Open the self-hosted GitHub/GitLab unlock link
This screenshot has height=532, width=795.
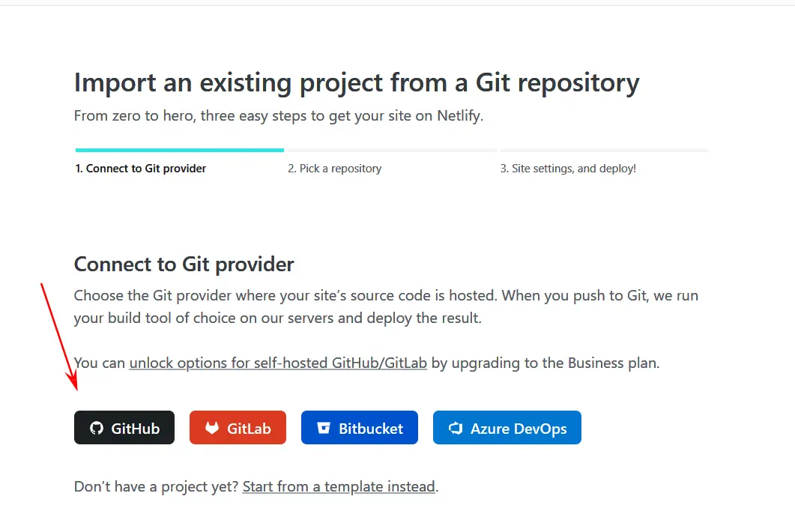point(278,363)
